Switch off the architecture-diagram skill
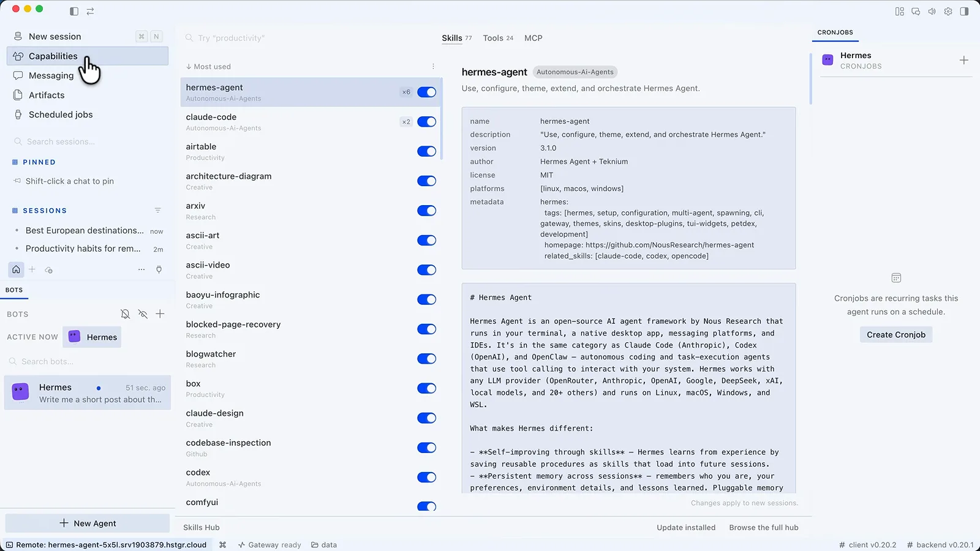Image resolution: width=980 pixels, height=551 pixels. point(427,181)
